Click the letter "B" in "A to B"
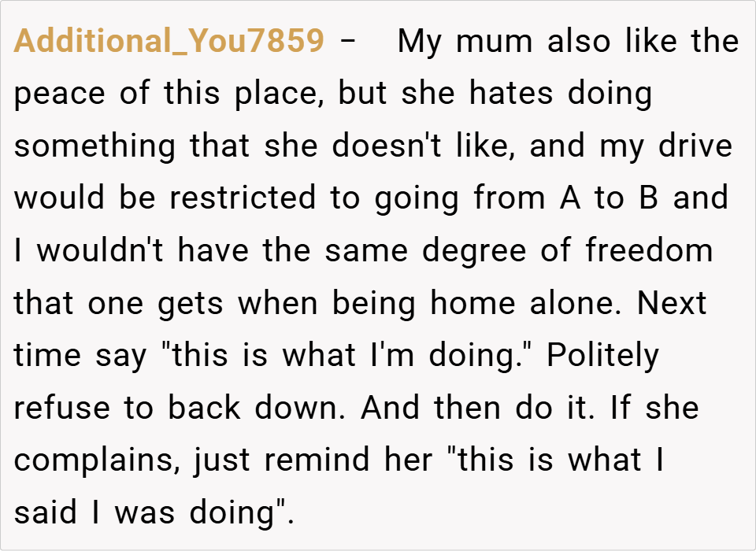 pos(648,198)
